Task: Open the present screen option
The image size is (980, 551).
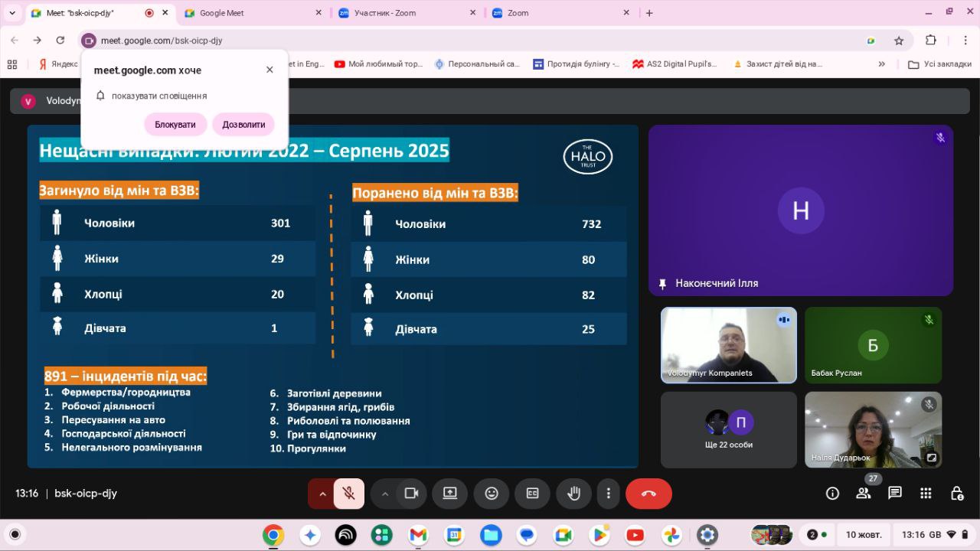Action: point(449,494)
